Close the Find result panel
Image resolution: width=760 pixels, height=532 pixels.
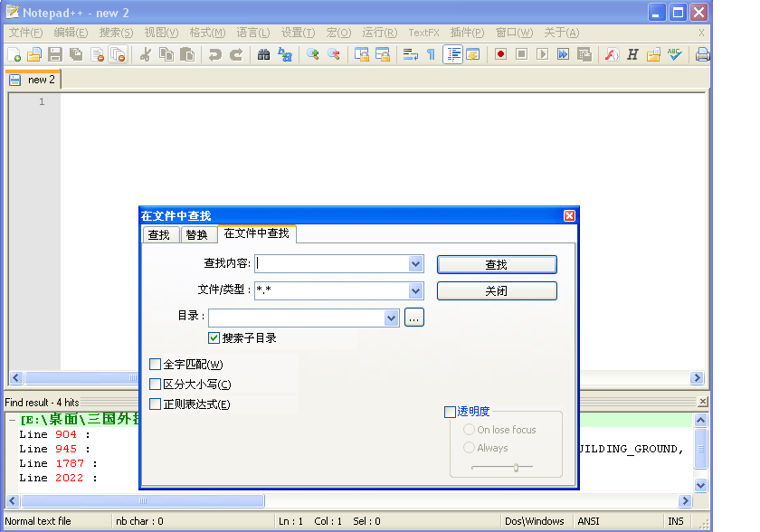(x=702, y=401)
